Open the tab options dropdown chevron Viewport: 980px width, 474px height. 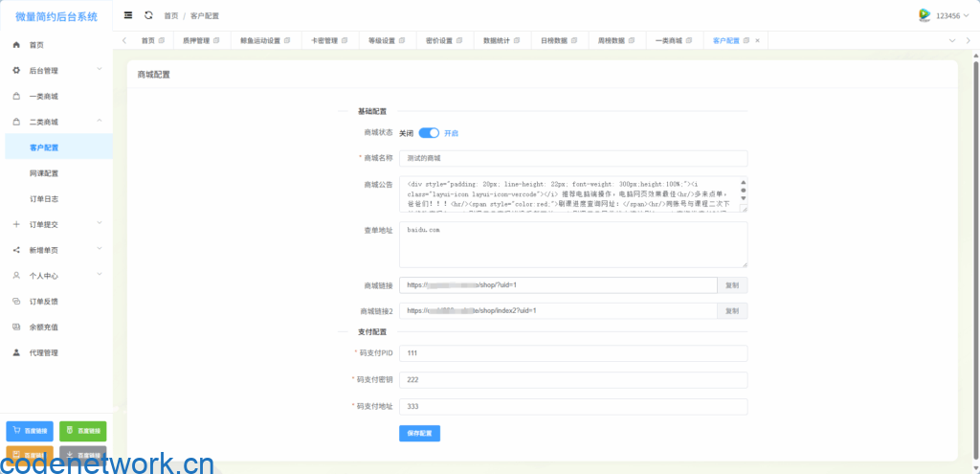969,40
